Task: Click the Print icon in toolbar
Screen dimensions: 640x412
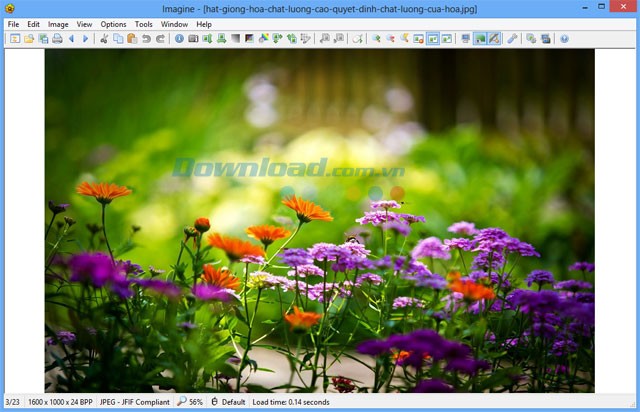Action: [x=57, y=39]
